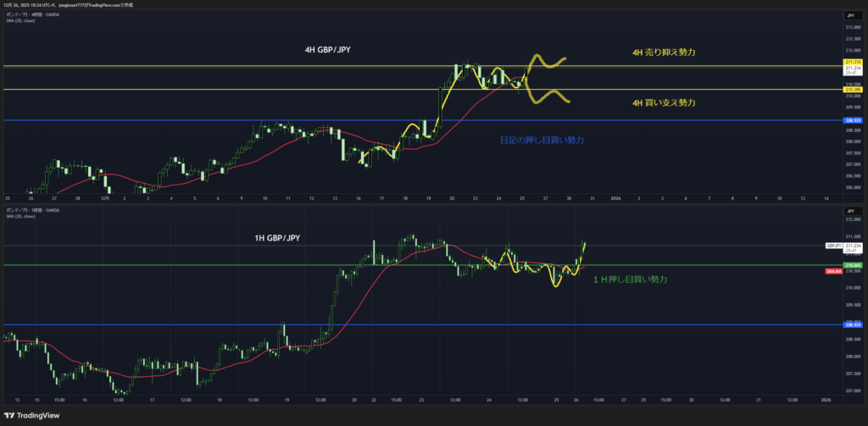
Task: Select the '4H 売り抑え勢力' text label
Action: point(664,53)
